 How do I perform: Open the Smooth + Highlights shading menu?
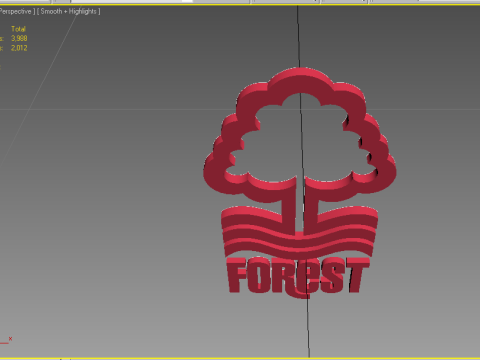(68, 11)
